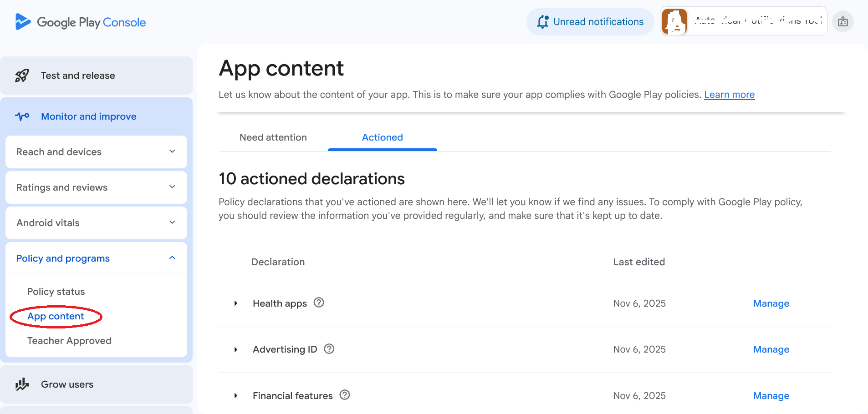This screenshot has height=414, width=868.
Task: Click the Grow users chart icon
Action: [x=22, y=384]
